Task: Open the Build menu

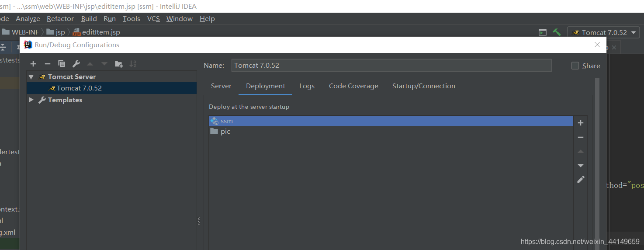Action: [89, 18]
